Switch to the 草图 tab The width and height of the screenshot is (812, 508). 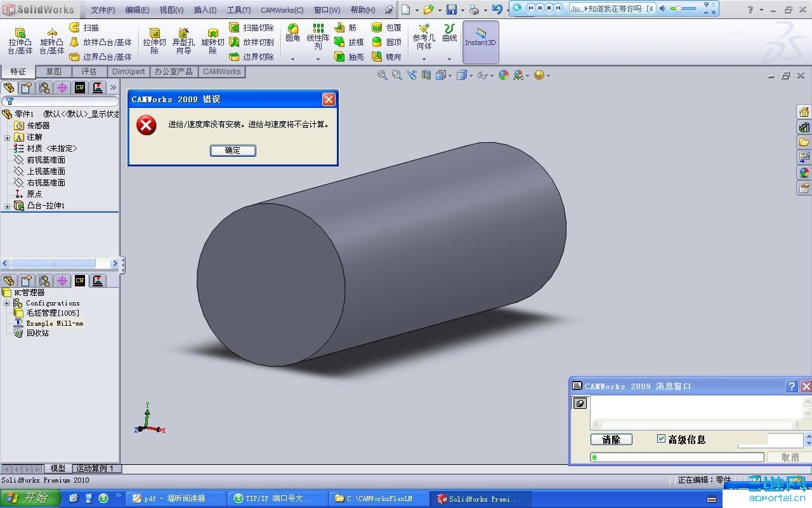53,72
